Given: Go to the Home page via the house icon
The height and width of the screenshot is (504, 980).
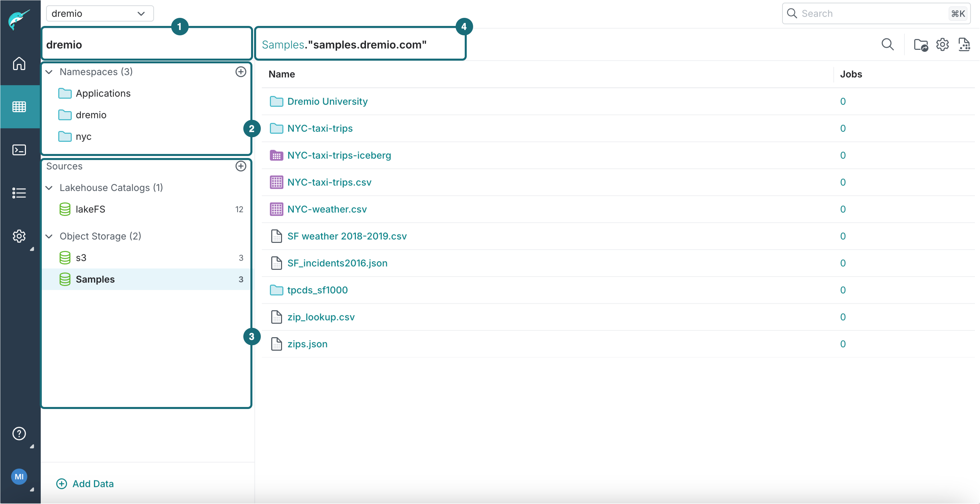Looking at the screenshot, I should [x=19, y=64].
